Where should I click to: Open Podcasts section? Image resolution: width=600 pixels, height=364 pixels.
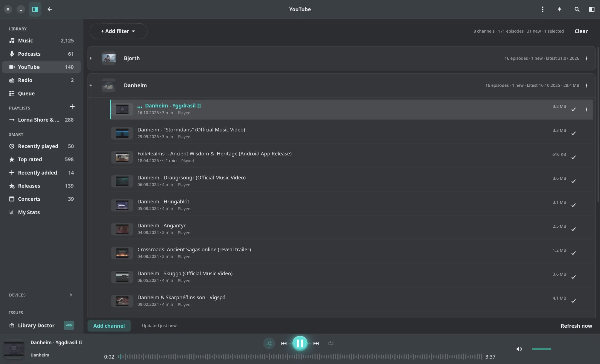[x=41, y=54]
